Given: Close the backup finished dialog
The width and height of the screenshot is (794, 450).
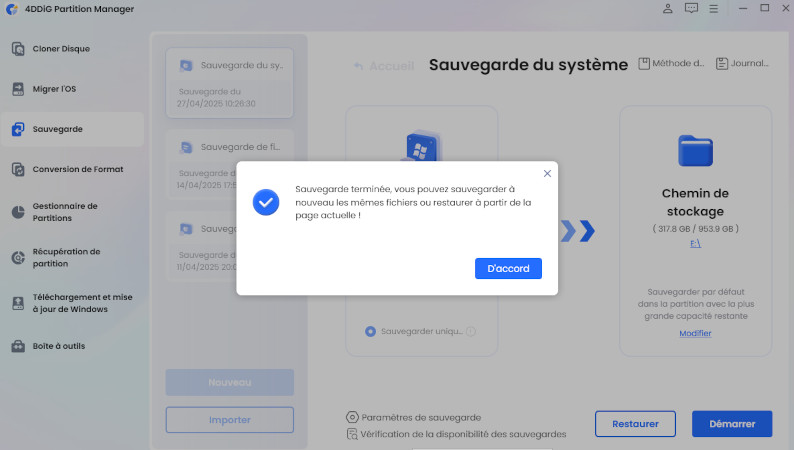Looking at the screenshot, I should point(547,174).
